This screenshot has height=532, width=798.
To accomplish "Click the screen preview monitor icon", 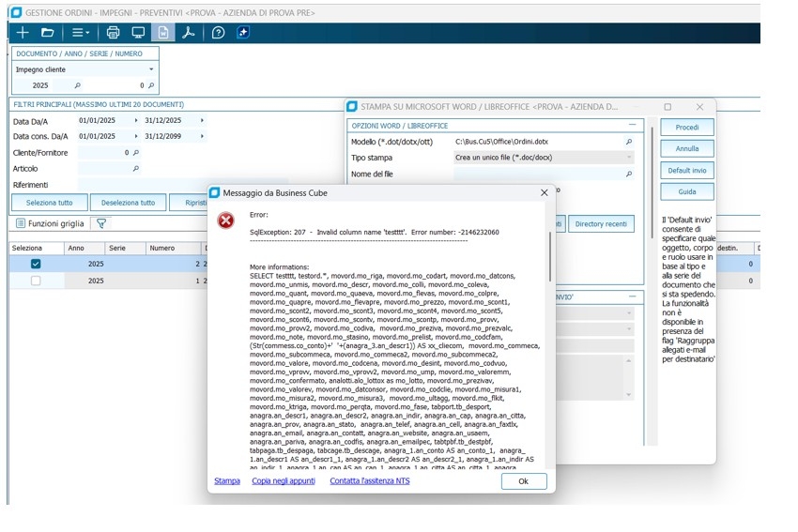I will tap(138, 33).
